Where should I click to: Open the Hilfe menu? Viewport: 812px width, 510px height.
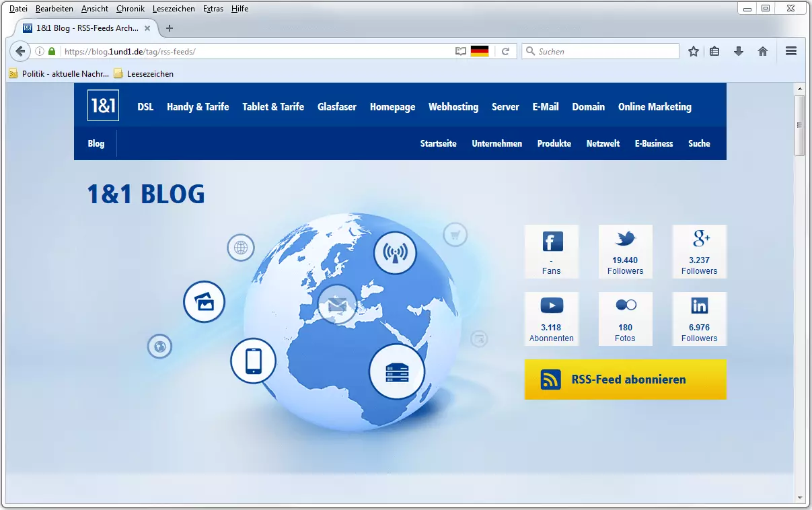pyautogui.click(x=239, y=9)
